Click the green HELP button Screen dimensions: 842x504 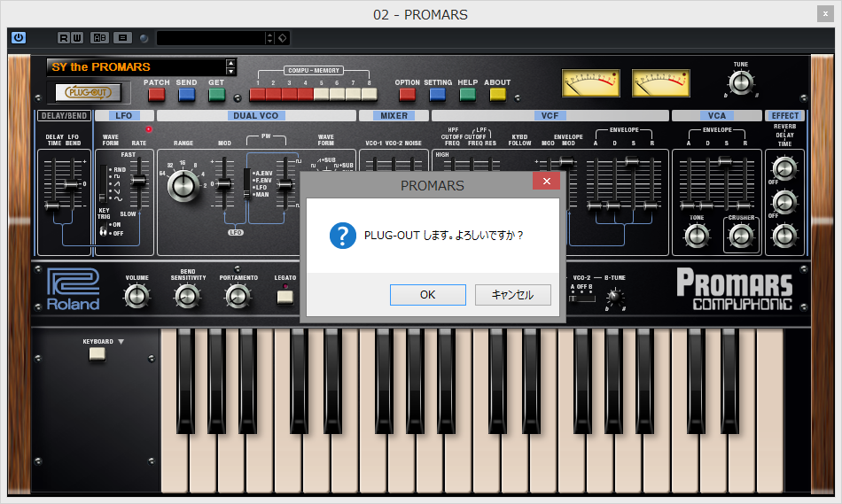click(467, 95)
